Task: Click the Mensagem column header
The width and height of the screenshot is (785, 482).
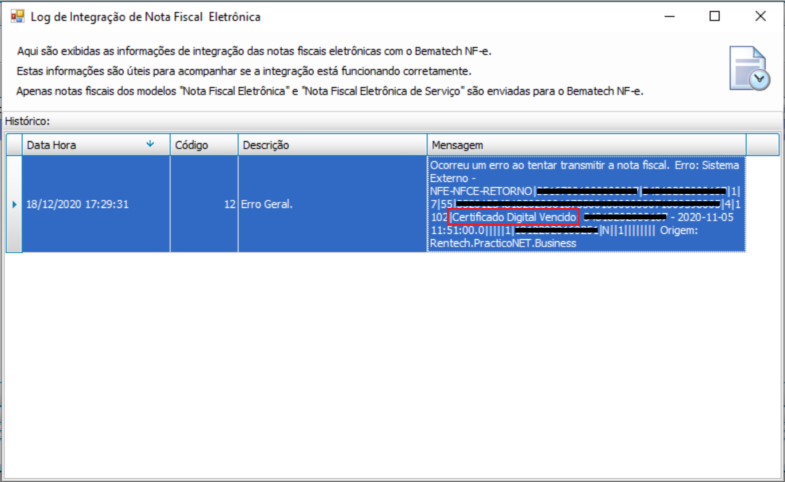Action: [586, 145]
